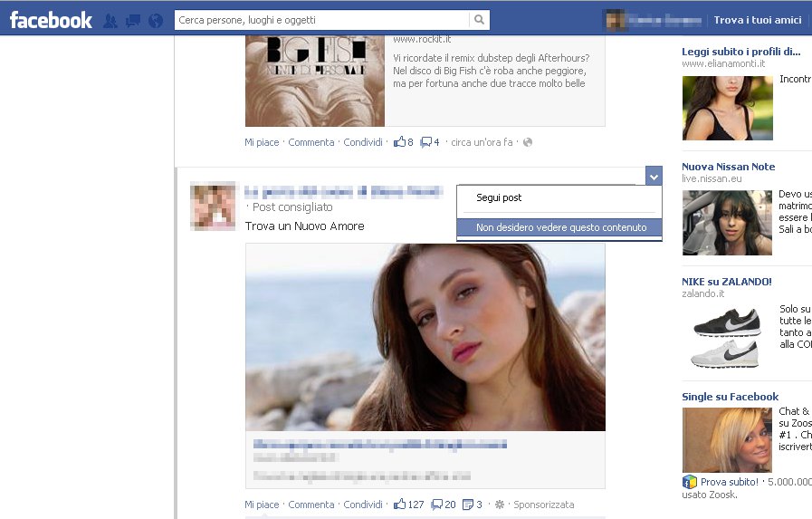Click Post consigliato label
The image size is (812, 519).
292,207
